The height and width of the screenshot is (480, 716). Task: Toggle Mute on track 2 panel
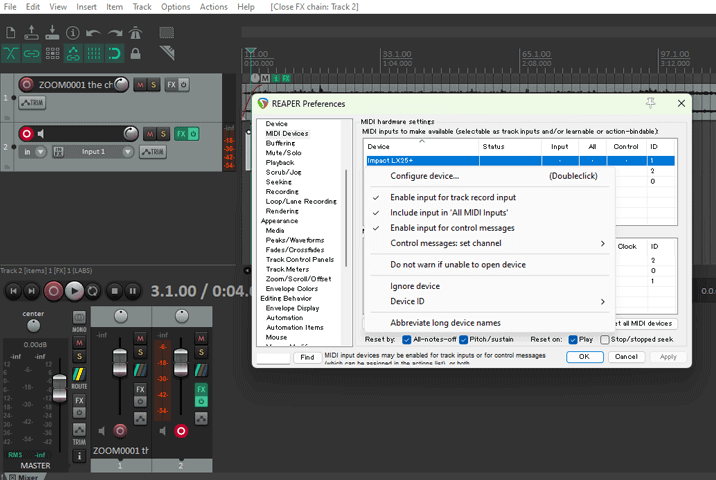click(150, 134)
